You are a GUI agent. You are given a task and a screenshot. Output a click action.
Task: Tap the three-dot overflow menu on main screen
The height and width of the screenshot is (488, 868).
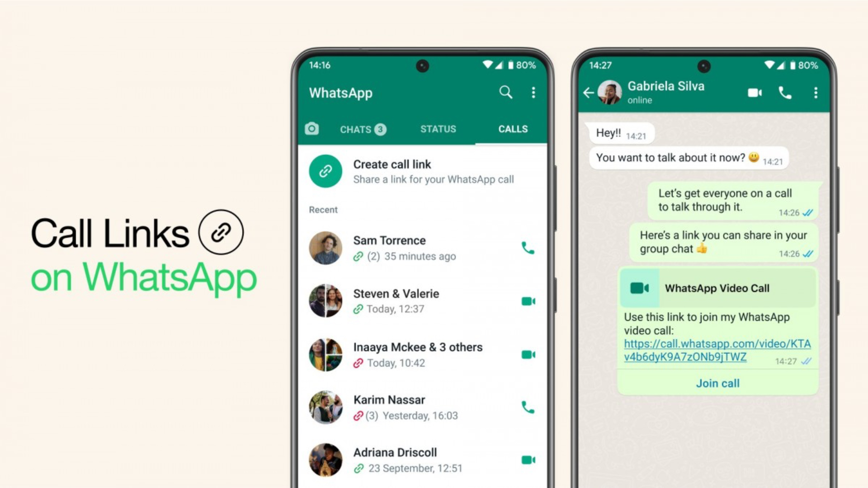click(x=533, y=93)
